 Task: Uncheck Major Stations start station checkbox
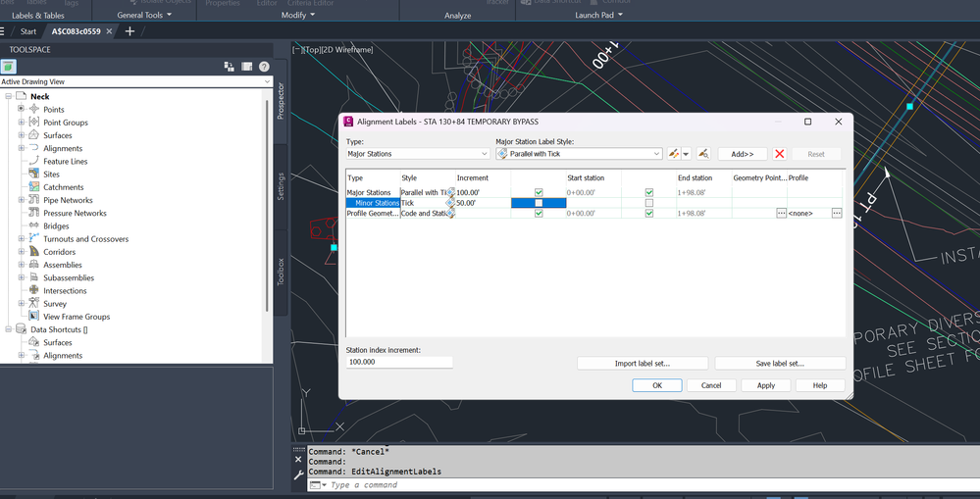[x=539, y=193]
